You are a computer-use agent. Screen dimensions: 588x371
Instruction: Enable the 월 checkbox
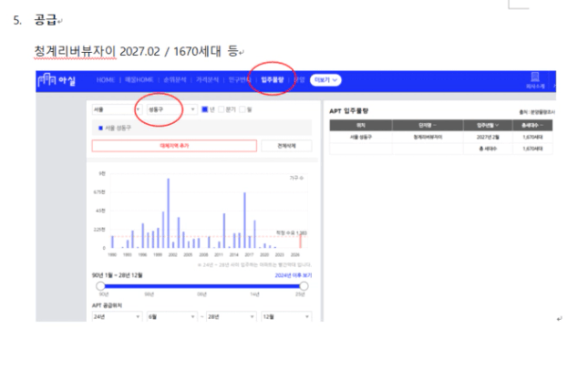[x=242, y=109]
